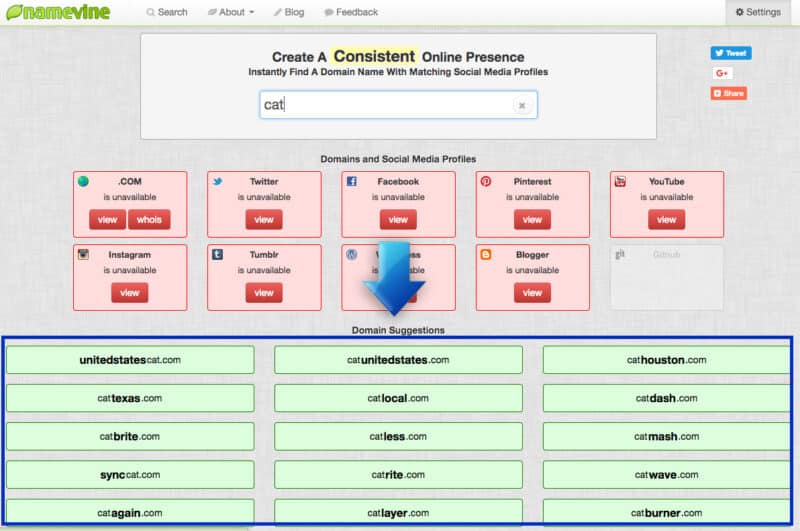Screen dimensions: 800x531
Task: Click the Github icon in the faded card
Action: [x=620, y=254]
